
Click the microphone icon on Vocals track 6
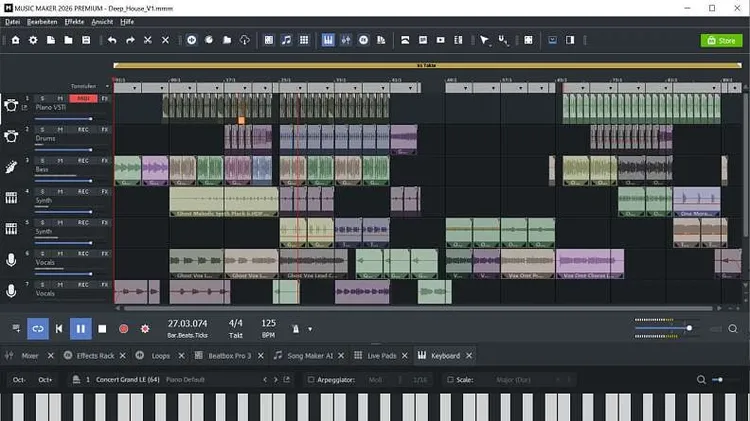pos(12,260)
